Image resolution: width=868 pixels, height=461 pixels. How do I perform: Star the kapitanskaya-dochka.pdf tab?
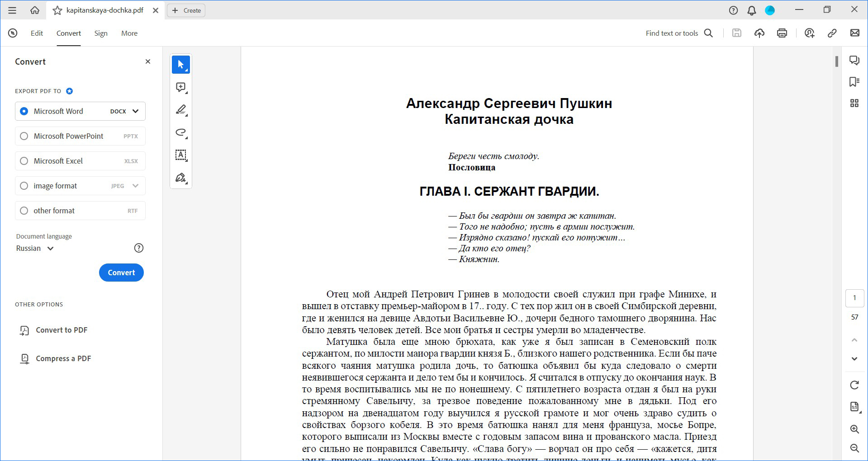point(57,10)
